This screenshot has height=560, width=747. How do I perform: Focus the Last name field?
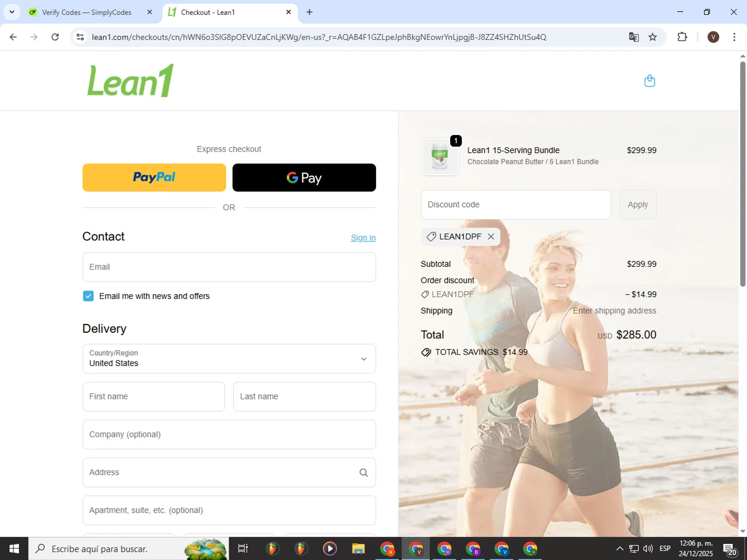point(304,397)
